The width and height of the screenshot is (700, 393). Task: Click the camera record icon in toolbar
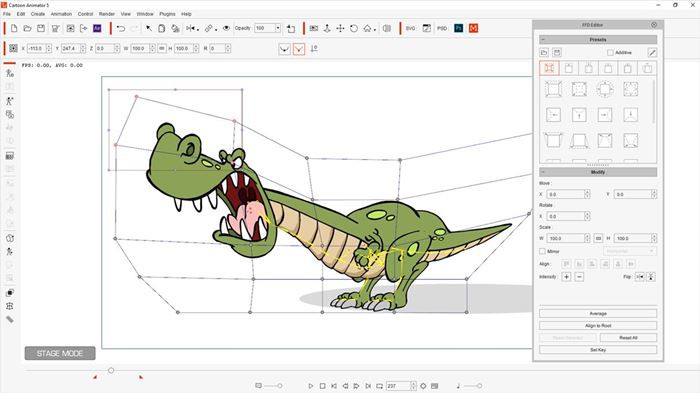click(x=314, y=29)
